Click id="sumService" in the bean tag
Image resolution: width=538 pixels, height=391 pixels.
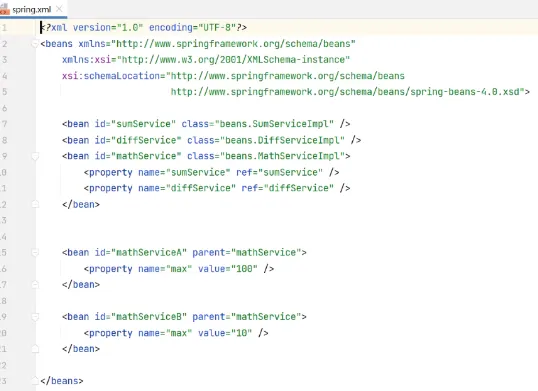tap(135, 124)
